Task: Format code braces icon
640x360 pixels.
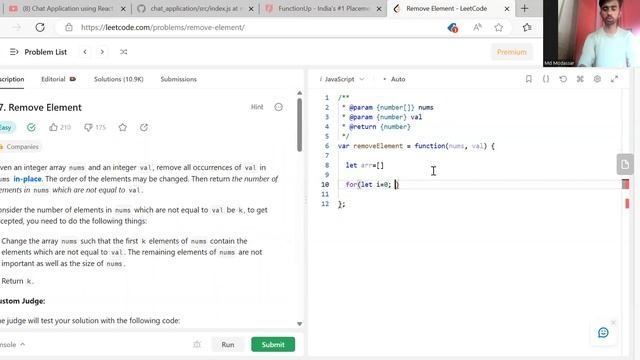Action: [546, 79]
